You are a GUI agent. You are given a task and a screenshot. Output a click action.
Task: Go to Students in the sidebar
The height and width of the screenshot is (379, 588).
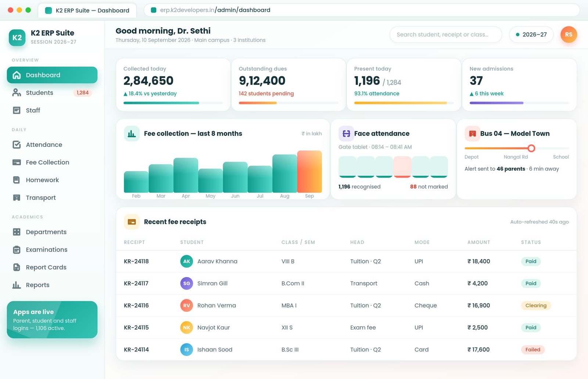(52, 93)
